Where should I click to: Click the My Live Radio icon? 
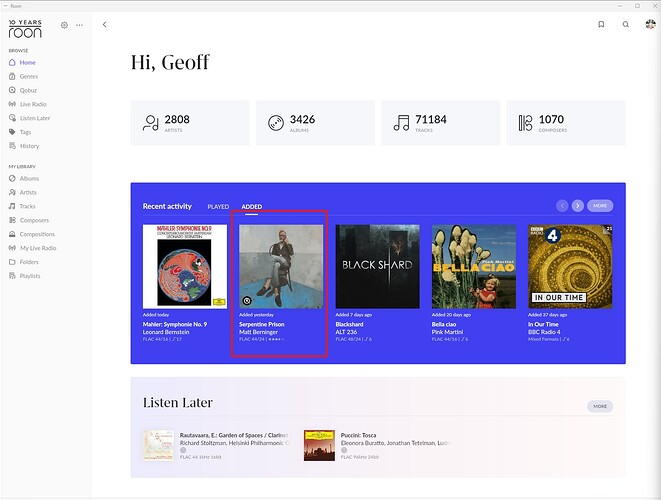(12, 248)
